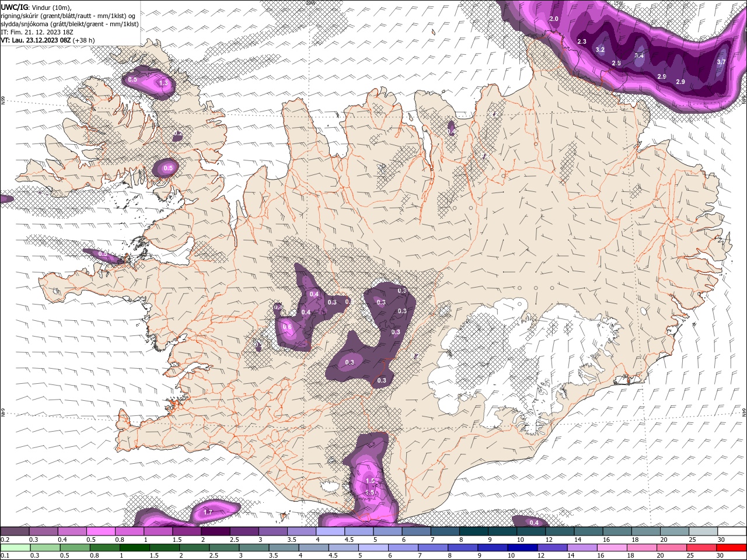Click the 2.3 precipitation value on the map

(x=581, y=41)
